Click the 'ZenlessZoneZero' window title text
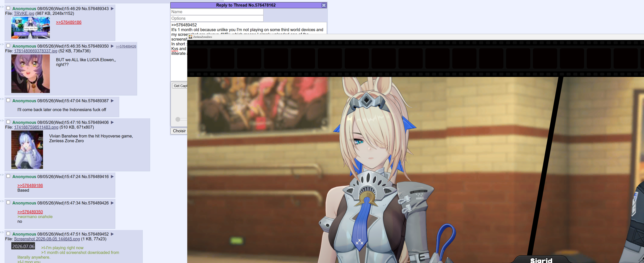This screenshot has width=644, height=263. pos(203,37)
